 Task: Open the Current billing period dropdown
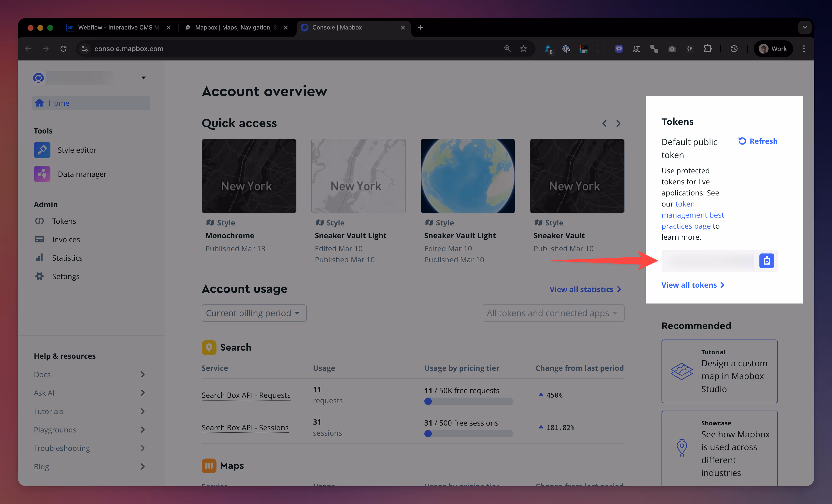click(254, 313)
